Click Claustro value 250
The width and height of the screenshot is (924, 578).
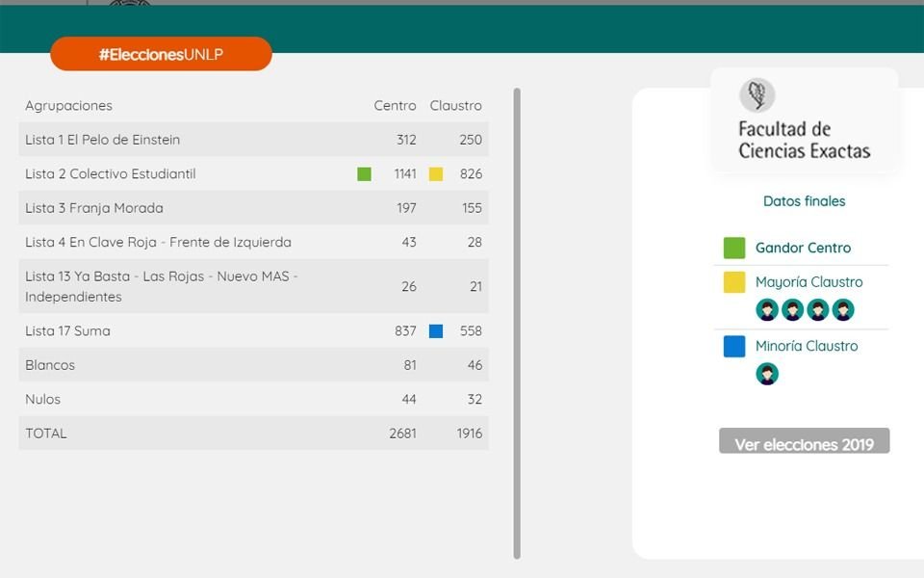click(471, 140)
